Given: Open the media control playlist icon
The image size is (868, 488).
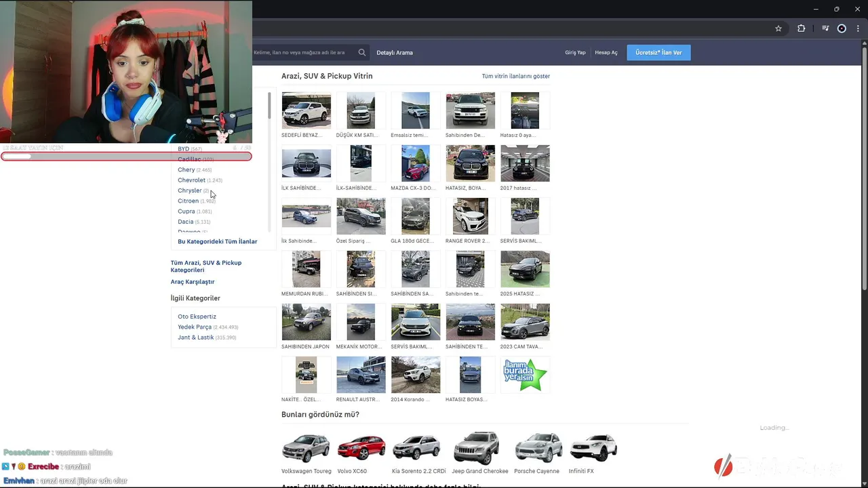Looking at the screenshot, I should point(825,28).
